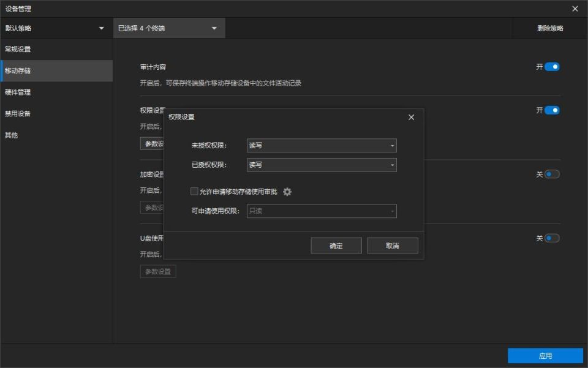This screenshot has height=368, width=588.
Task: Toggle the 权限设置 switch off
Action: [x=552, y=110]
